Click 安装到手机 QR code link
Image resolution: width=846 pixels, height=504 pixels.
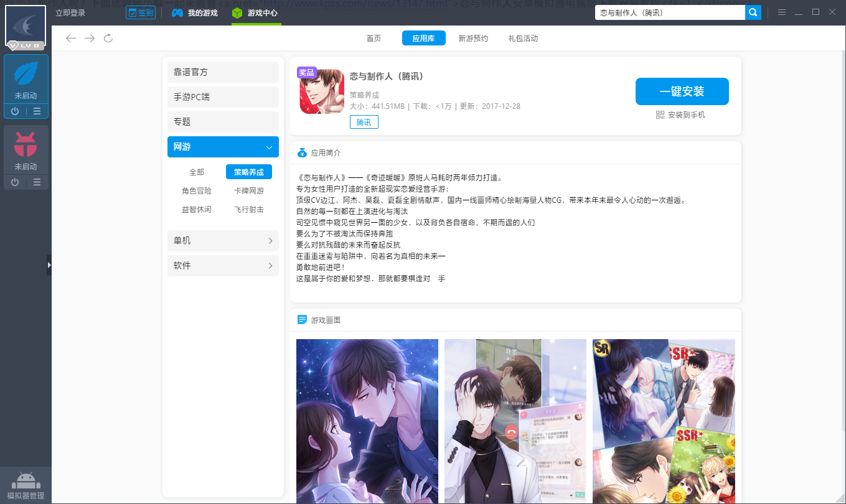click(x=680, y=115)
